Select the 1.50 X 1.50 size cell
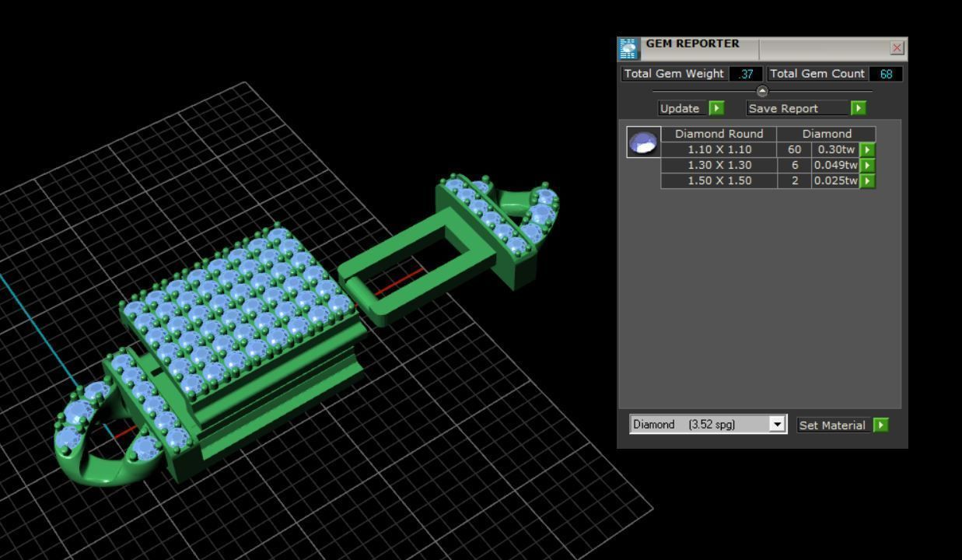 tap(719, 180)
